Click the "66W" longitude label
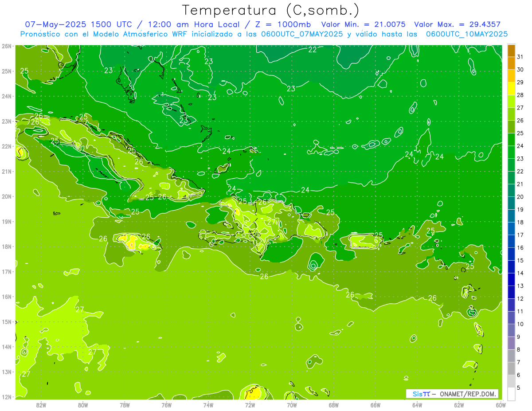This screenshot has width=532, height=411. [376, 405]
